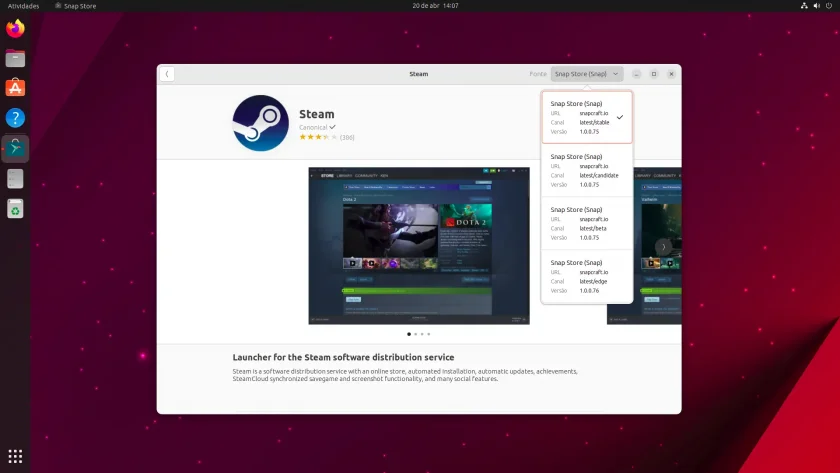Open Fonte Snap Store source dropdown
Viewport: 840px width, 473px height.
click(x=587, y=74)
